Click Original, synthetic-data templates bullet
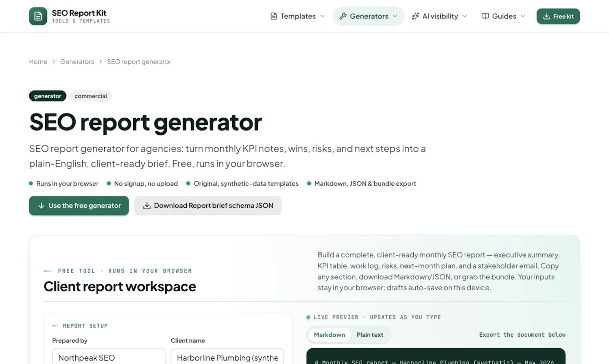 [x=242, y=184]
